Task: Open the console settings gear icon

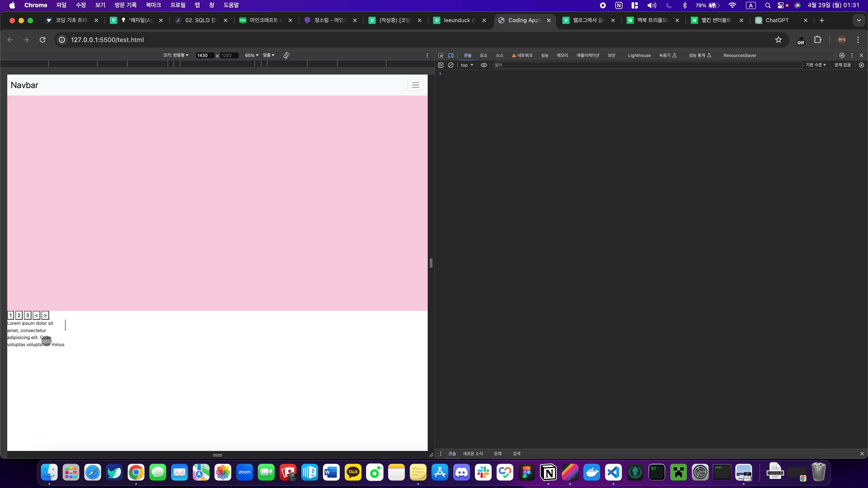Action: pos(861,65)
